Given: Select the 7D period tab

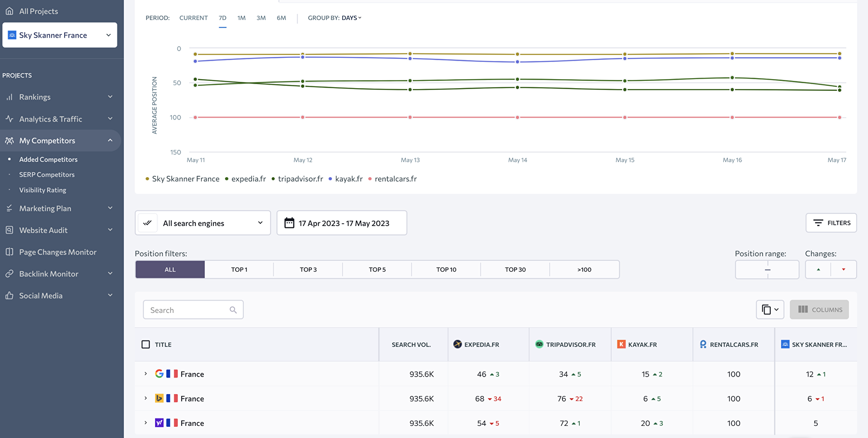Looking at the screenshot, I should click(222, 18).
